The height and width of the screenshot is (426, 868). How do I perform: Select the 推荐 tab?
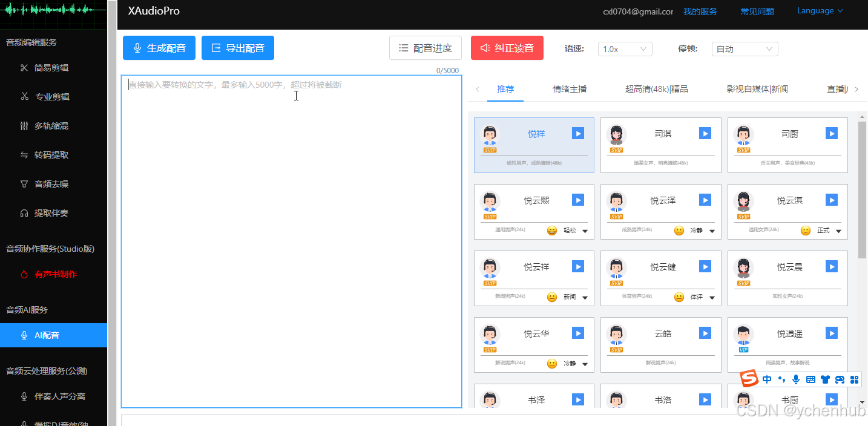point(505,89)
